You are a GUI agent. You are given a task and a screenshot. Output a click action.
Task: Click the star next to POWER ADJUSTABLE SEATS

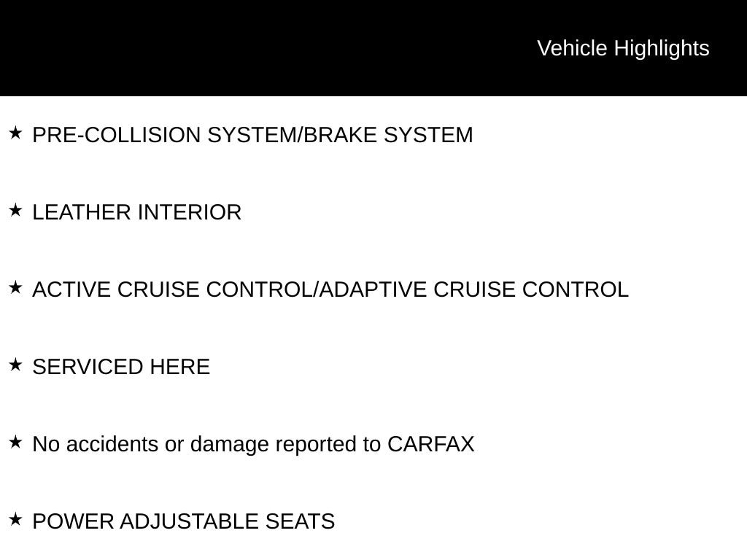coord(15,519)
